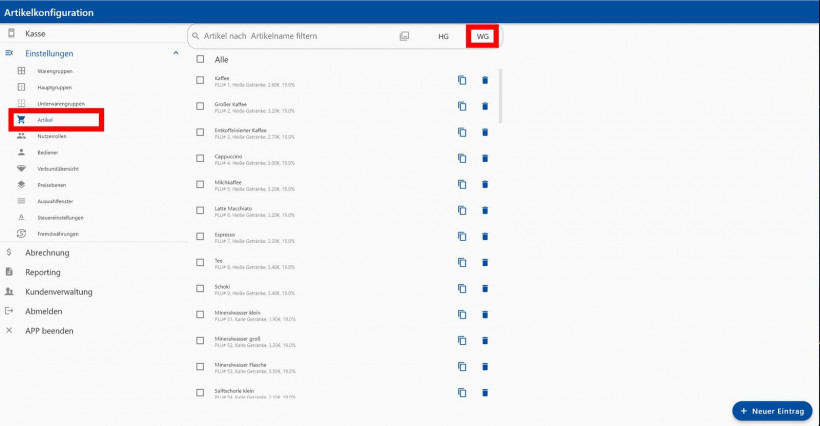
Task: Check the Mineralwasser Flasche checkbox
Action: [x=200, y=366]
